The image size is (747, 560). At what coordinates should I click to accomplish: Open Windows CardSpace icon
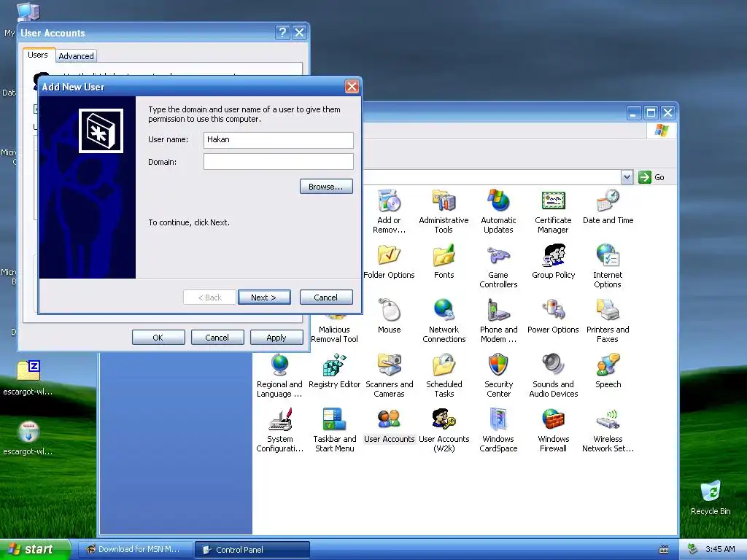pos(498,430)
